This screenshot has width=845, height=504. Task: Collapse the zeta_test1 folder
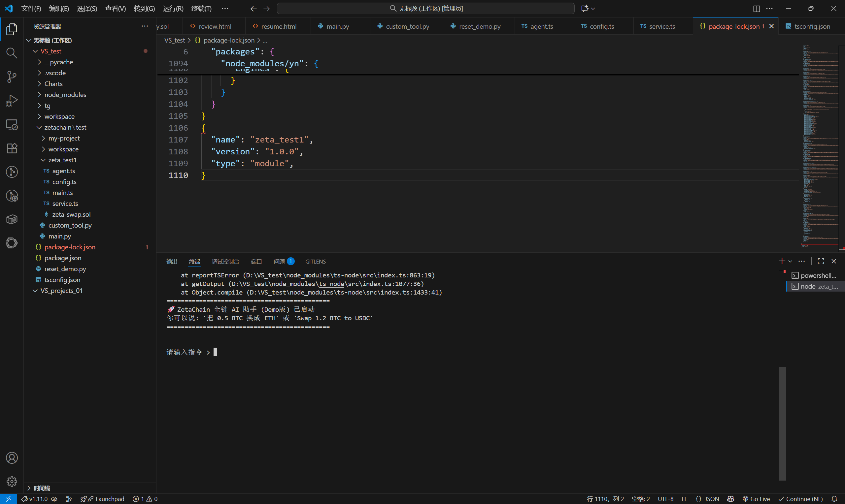[44, 160]
